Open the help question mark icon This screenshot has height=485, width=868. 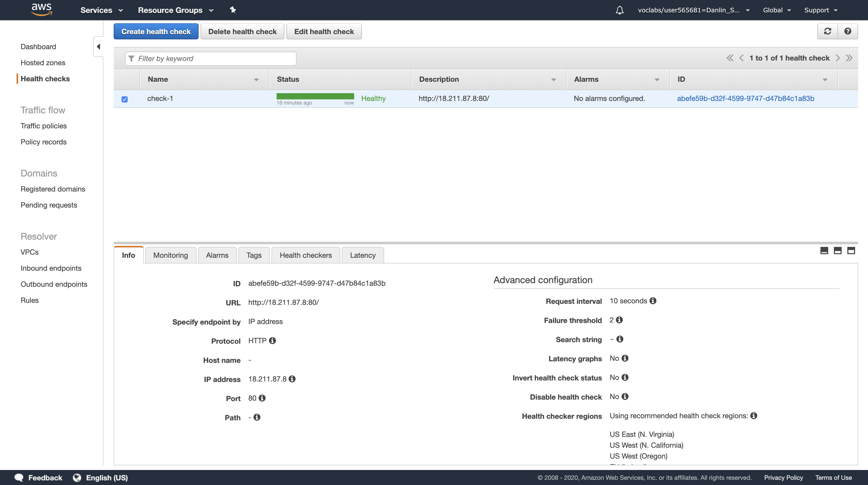(x=847, y=31)
